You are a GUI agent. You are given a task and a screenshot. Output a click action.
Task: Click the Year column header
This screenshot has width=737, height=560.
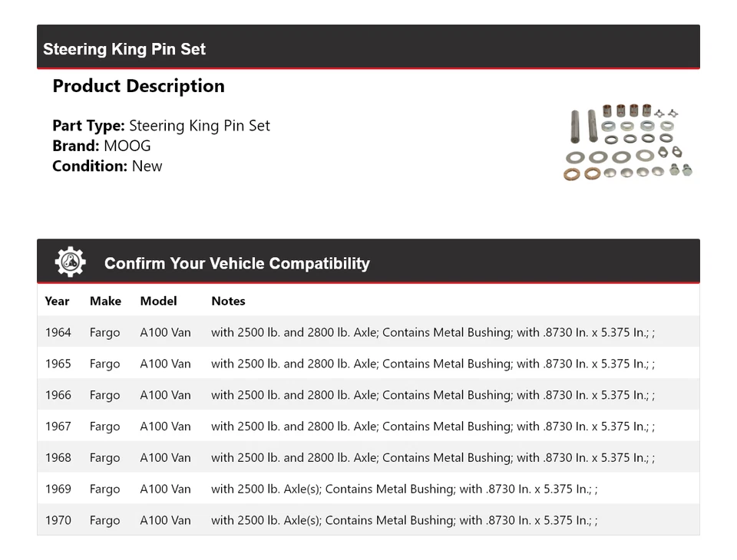(57, 301)
